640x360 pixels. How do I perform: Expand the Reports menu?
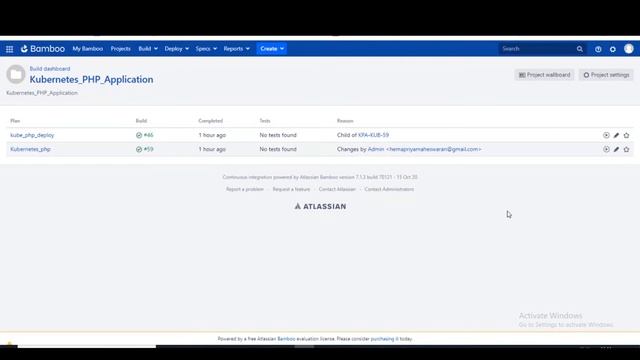[x=236, y=49]
